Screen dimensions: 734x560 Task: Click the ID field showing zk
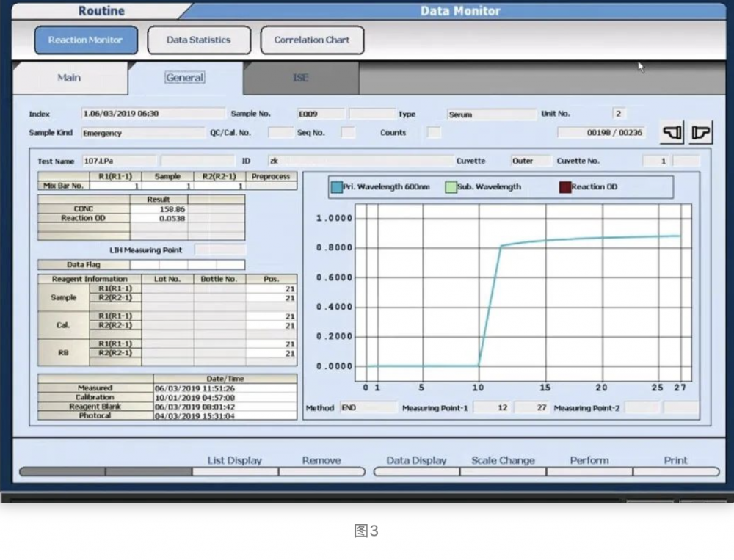click(x=360, y=161)
